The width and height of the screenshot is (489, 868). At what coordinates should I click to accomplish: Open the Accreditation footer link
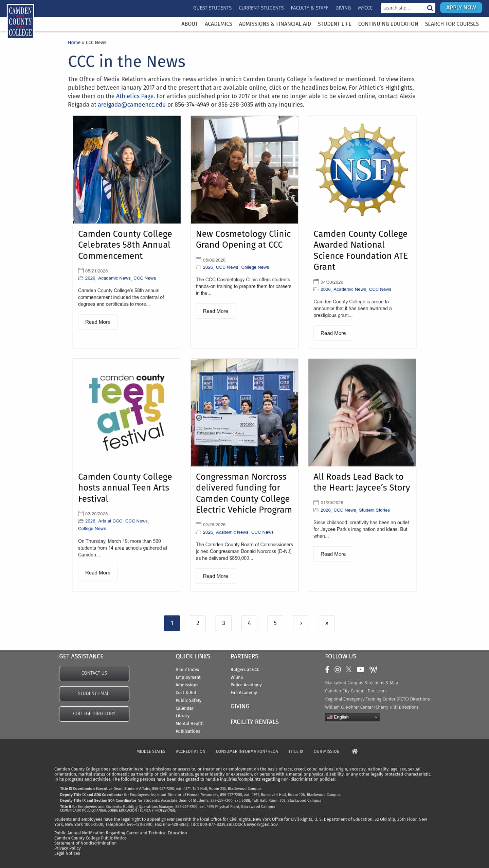coord(191,751)
